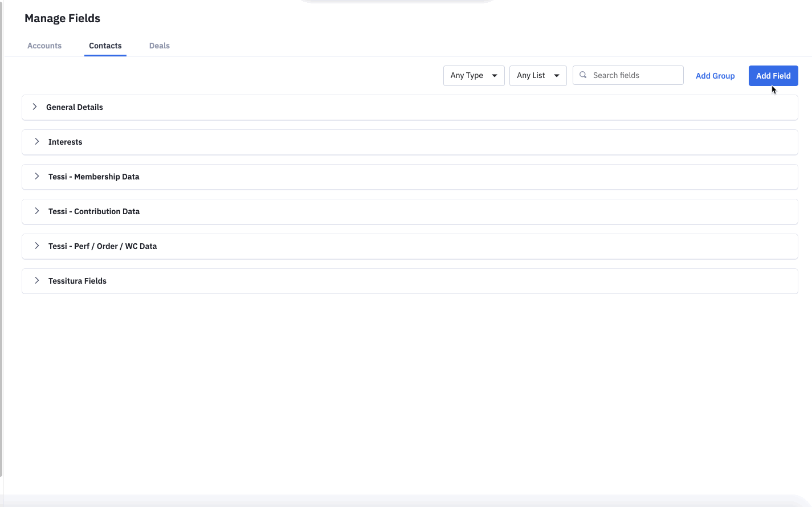Select the Contacts tab

[105, 46]
